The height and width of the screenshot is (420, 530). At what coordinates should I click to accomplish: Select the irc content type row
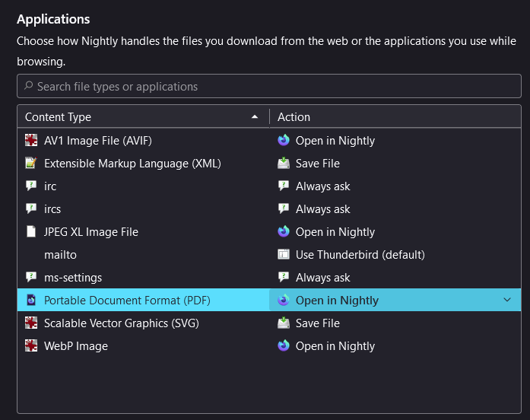coord(50,186)
